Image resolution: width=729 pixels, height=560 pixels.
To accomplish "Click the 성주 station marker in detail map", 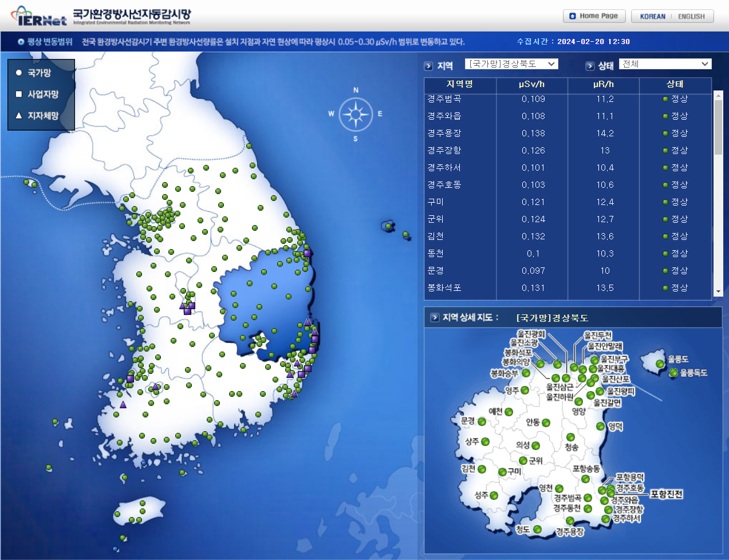I will pos(494,495).
